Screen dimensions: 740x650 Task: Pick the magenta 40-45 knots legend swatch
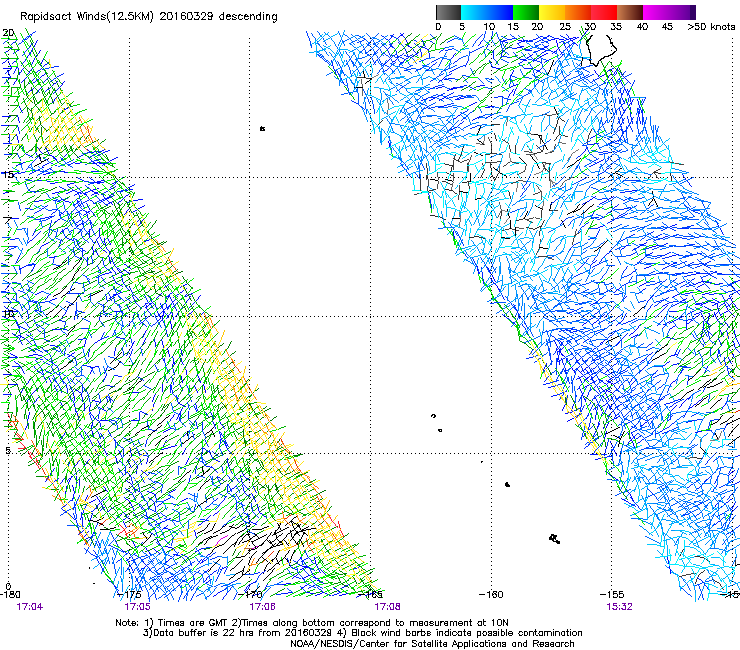(x=656, y=12)
